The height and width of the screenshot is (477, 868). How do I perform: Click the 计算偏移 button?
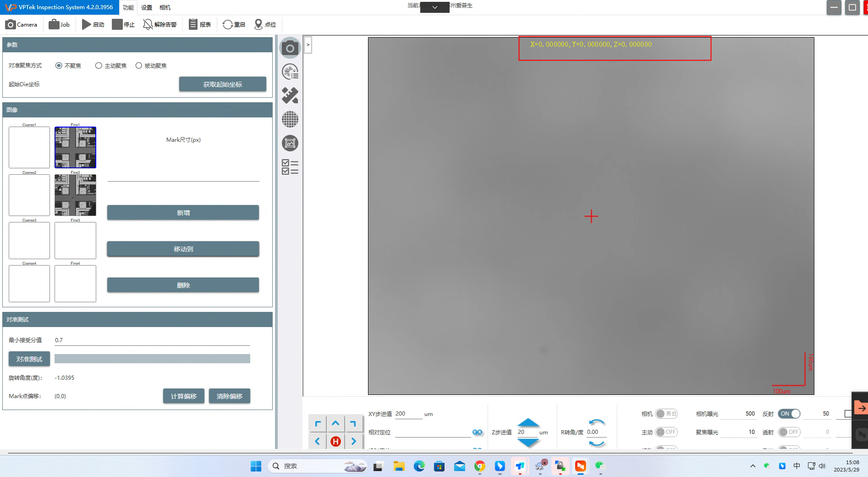coord(184,396)
